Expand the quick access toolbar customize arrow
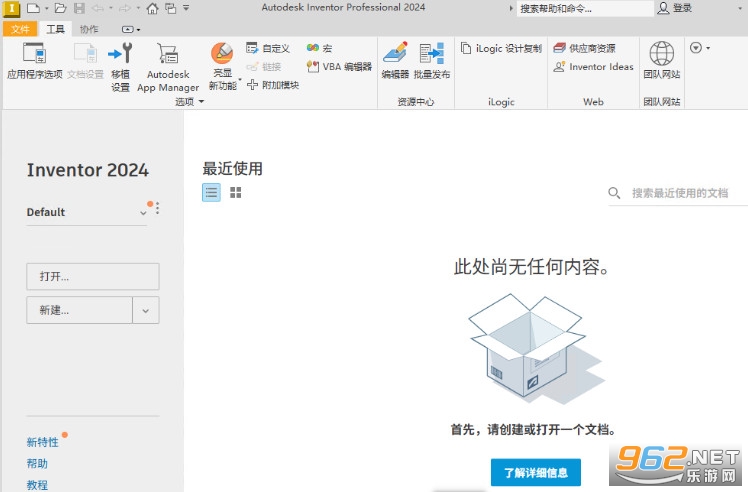748x492 pixels. pyautogui.click(x=186, y=8)
